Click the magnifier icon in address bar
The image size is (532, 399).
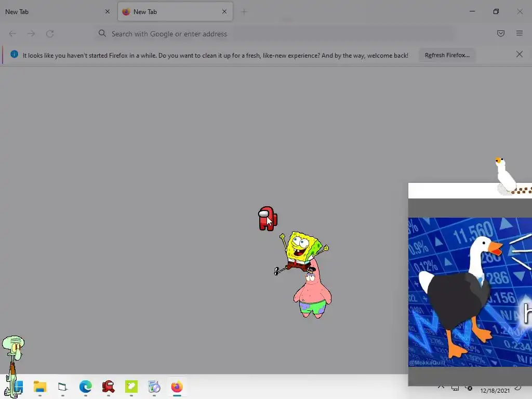click(102, 33)
